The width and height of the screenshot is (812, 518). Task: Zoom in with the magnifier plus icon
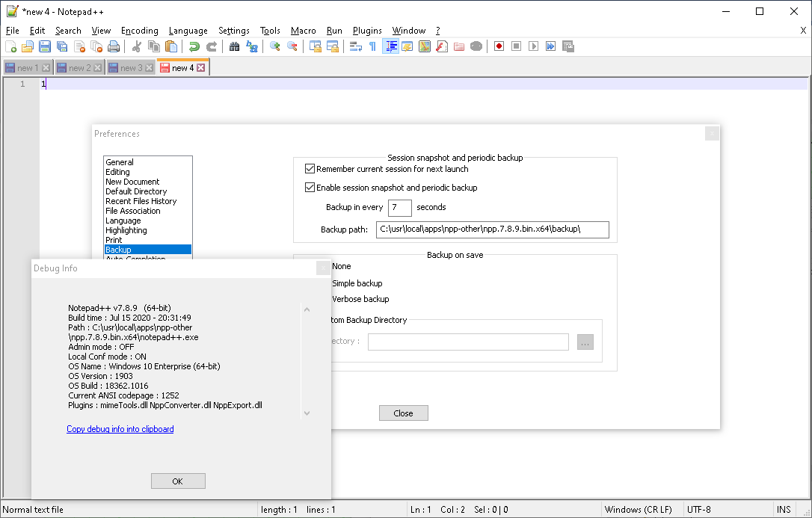(275, 46)
